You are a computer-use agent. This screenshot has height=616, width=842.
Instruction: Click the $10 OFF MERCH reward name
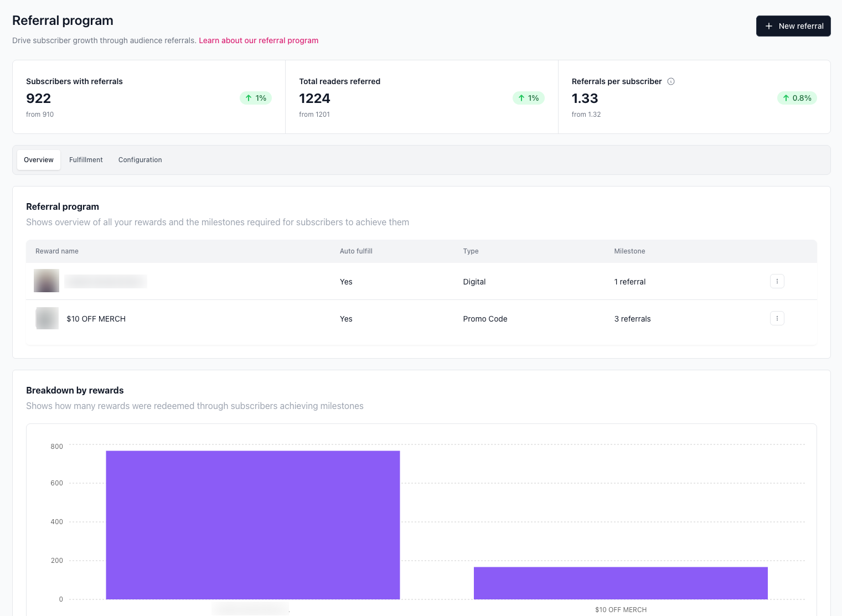(96, 319)
